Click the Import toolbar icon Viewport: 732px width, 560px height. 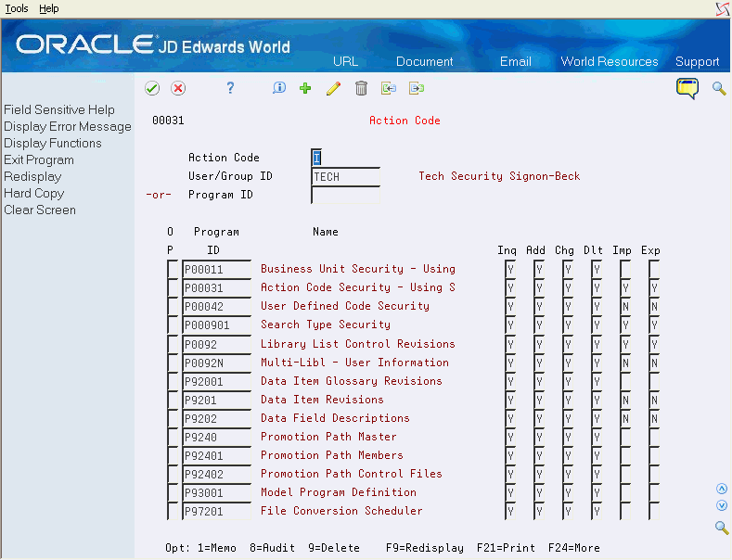(389, 88)
